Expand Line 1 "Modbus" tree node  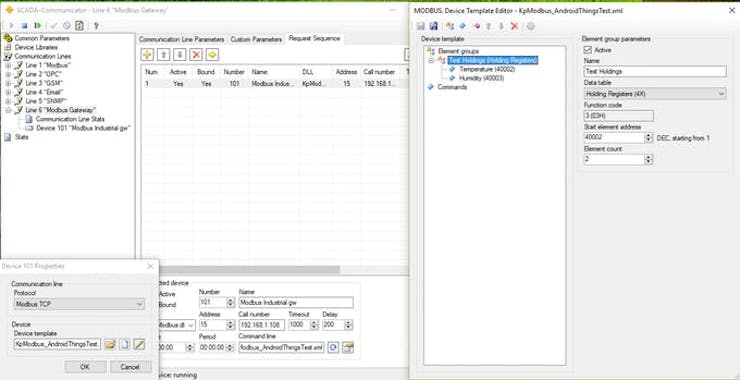[8, 65]
